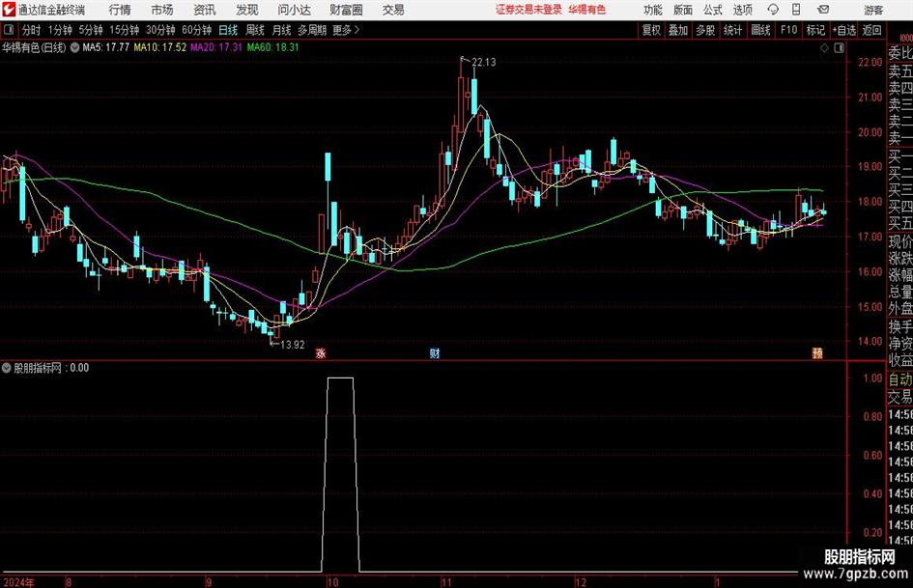Click the 通达信 red logo icon
The height and width of the screenshot is (588, 913).
[9, 10]
